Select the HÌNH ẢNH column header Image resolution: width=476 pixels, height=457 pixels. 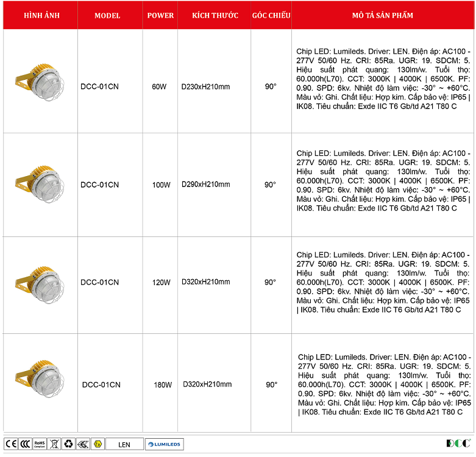pyautogui.click(x=40, y=15)
